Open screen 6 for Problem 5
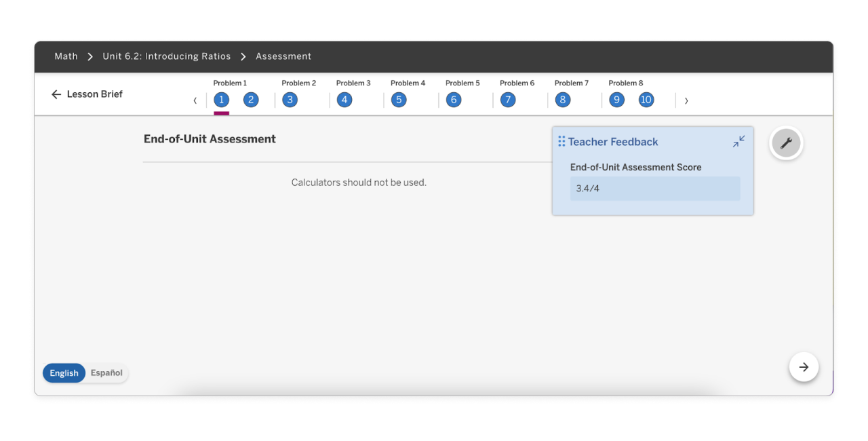868x441 pixels. point(454,100)
